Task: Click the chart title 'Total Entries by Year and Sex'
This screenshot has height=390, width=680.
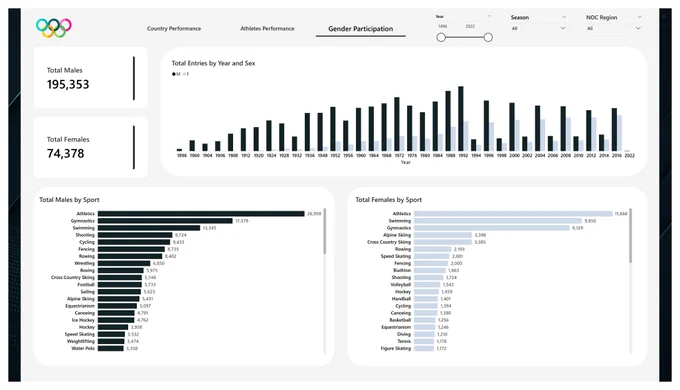Action: click(213, 63)
